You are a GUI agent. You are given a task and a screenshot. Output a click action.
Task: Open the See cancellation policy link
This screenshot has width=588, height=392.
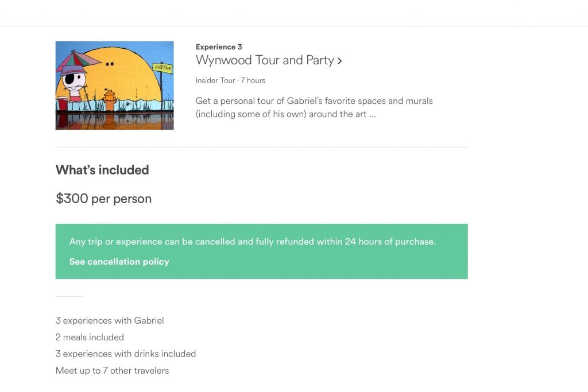click(x=119, y=262)
